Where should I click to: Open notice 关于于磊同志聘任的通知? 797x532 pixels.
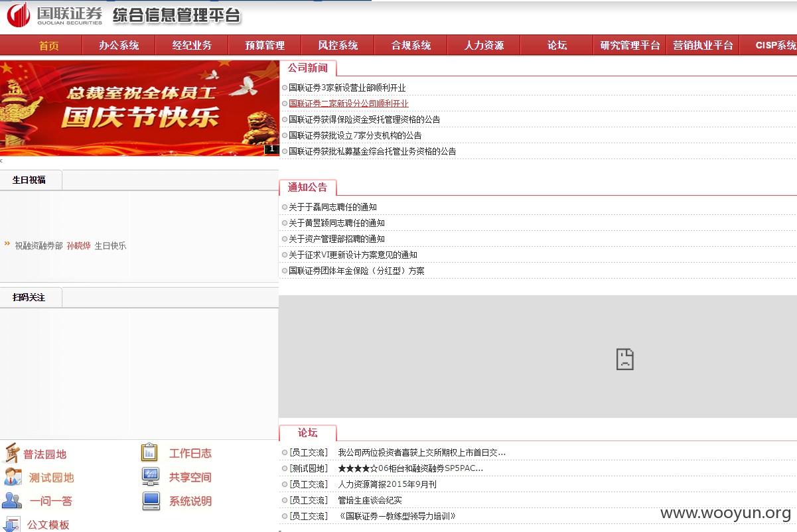point(332,207)
